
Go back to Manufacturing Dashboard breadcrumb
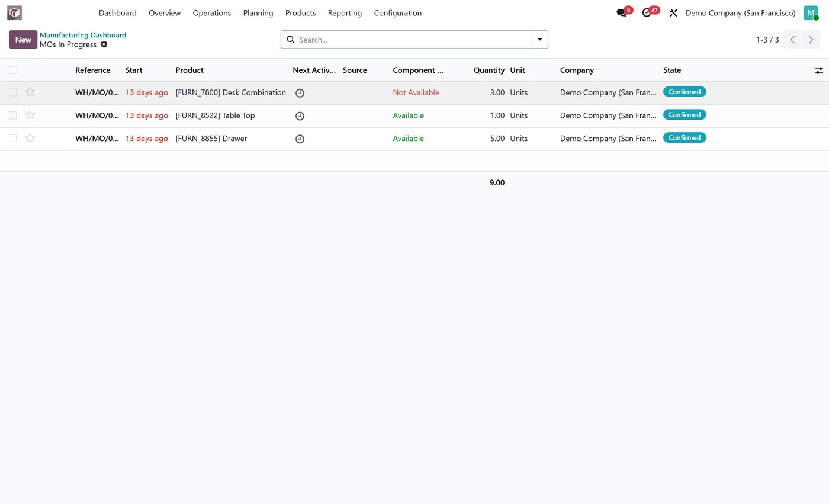coord(83,35)
